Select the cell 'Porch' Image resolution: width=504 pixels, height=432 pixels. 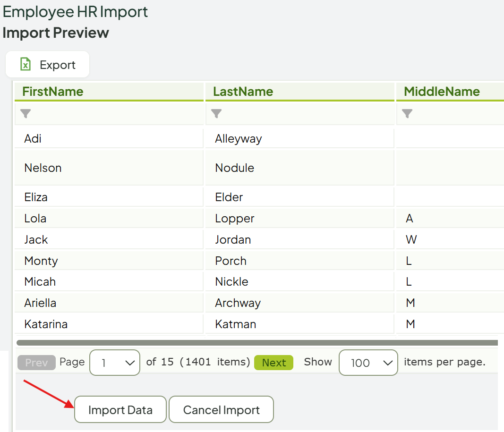(x=299, y=261)
